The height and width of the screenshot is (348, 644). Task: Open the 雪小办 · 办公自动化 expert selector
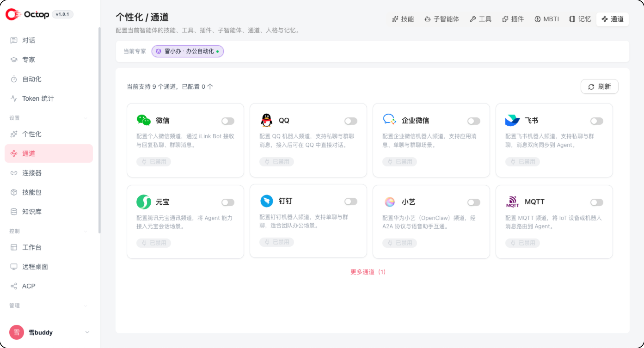(x=188, y=51)
